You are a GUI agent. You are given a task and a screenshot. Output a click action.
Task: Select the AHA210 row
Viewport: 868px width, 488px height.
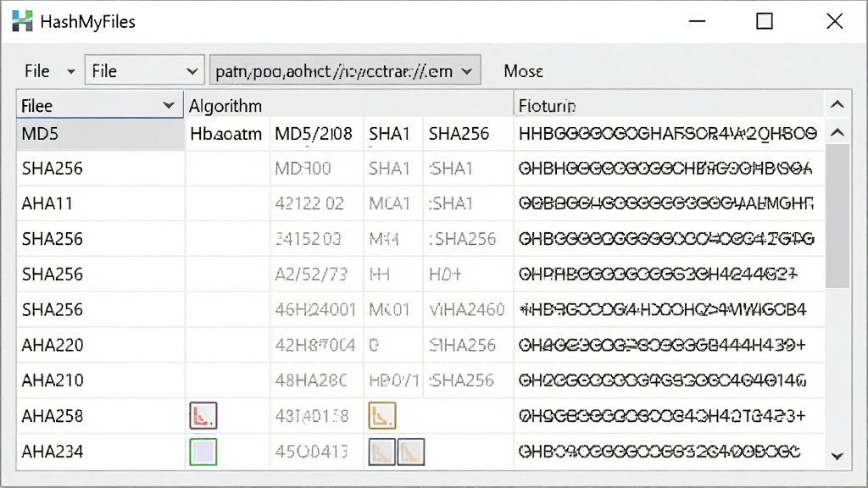(101, 380)
